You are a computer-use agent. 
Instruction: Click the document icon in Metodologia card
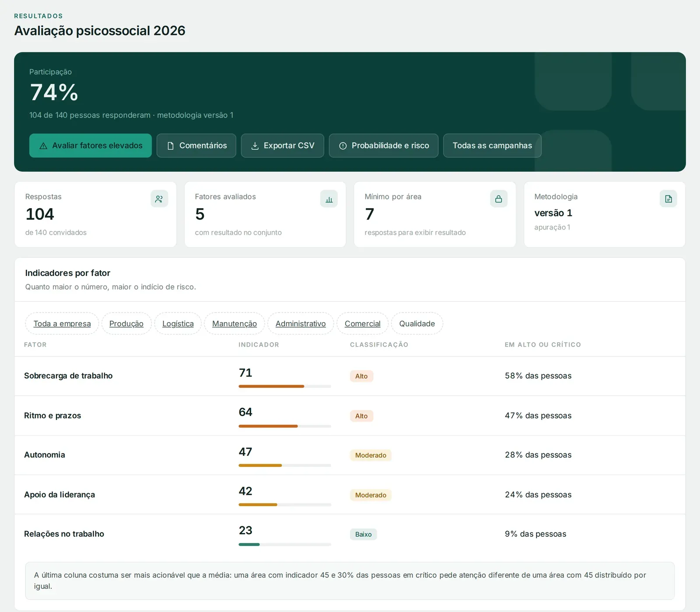coord(668,199)
